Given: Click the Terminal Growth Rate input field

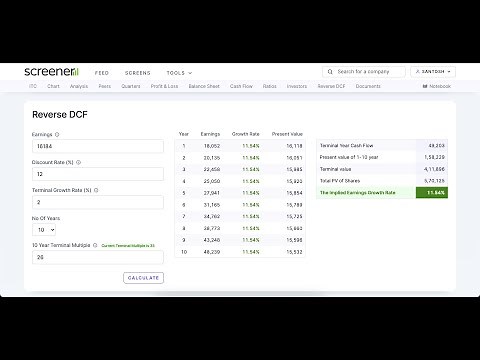Looking at the screenshot, I should click(x=98, y=202).
